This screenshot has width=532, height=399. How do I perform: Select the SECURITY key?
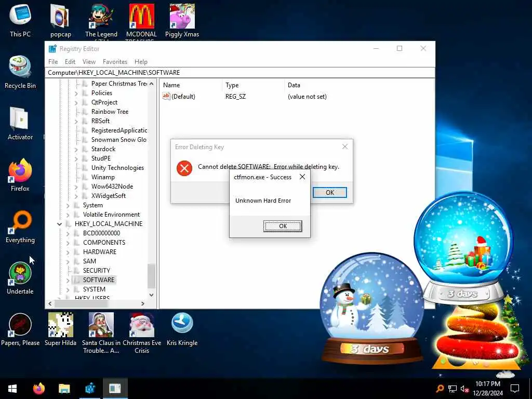96,270
